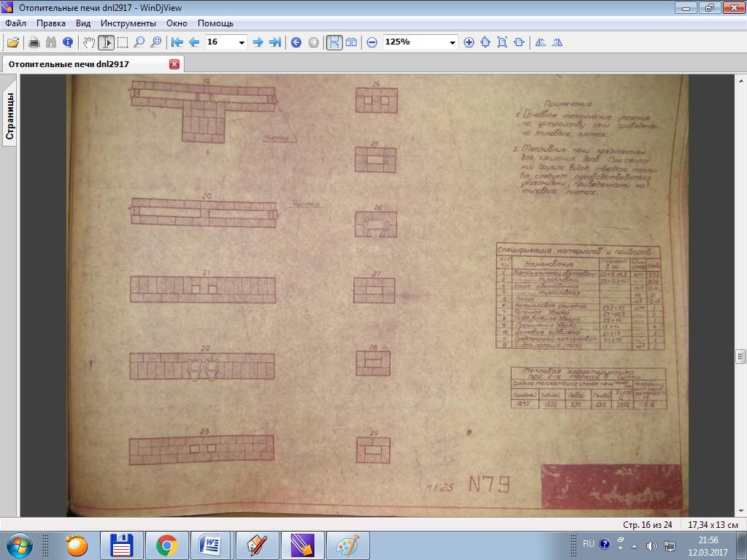The height and width of the screenshot is (560, 747).
Task: Open the 125% zoom level dropdown
Action: click(x=452, y=42)
